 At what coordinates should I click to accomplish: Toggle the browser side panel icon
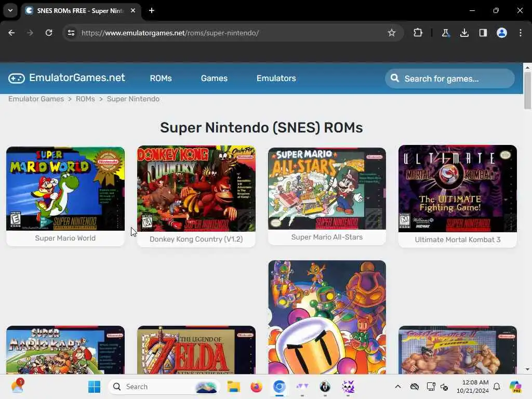483,33
